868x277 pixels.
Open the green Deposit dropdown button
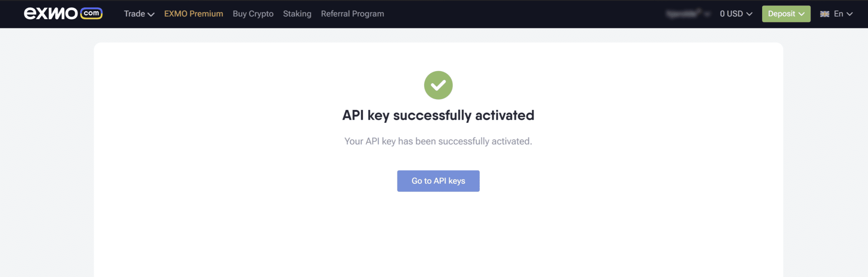(786, 14)
